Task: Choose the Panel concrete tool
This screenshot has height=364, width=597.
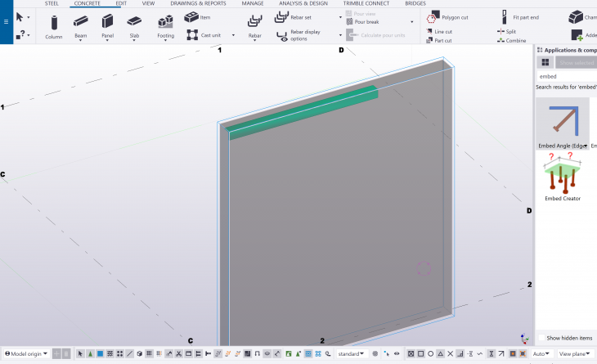Action: 107,25
